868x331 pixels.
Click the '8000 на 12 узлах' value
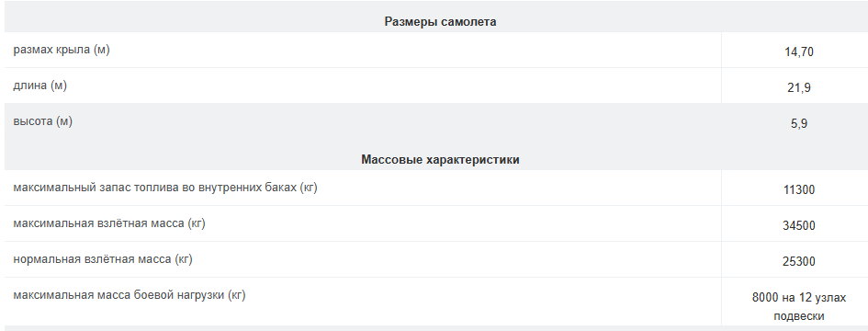[x=799, y=298]
